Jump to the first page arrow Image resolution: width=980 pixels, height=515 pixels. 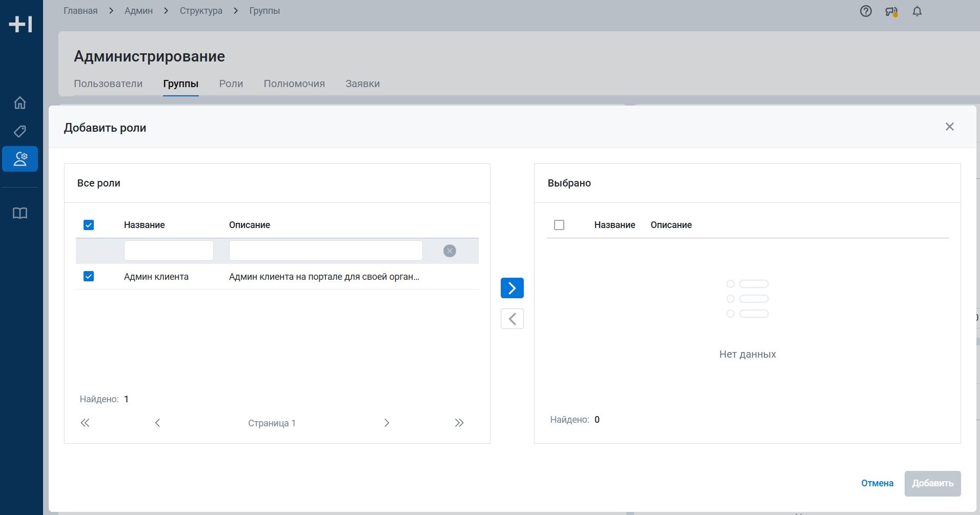tap(85, 423)
